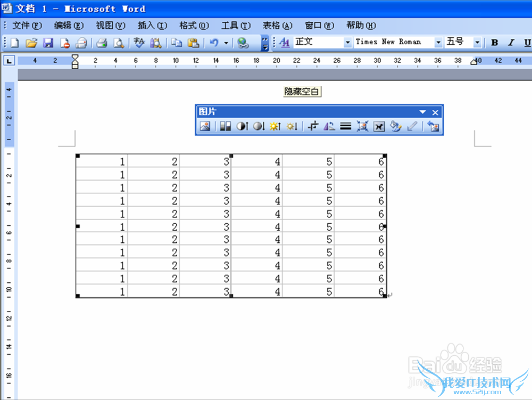
Task: Open the style dropdown showing 正文
Action: pos(347,43)
